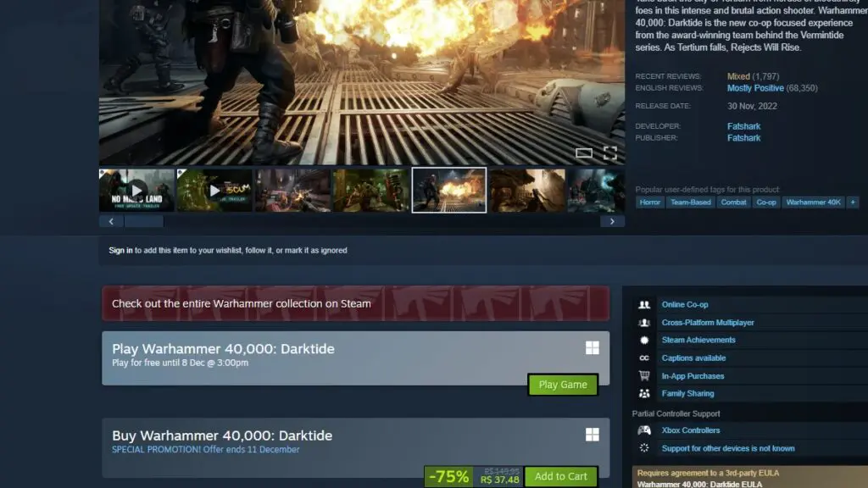Open Mostly Positive English reviews
The height and width of the screenshot is (488, 868).
click(x=754, y=87)
